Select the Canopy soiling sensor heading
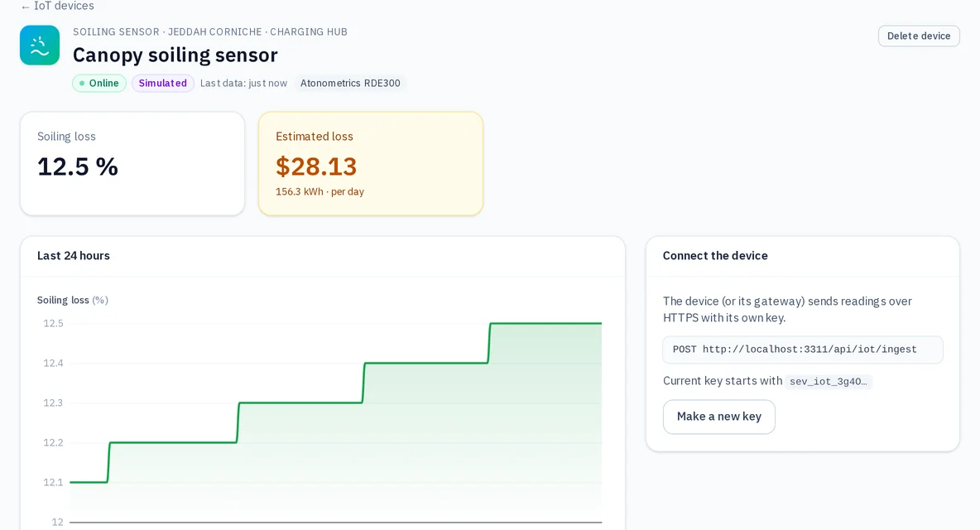 [x=175, y=55]
